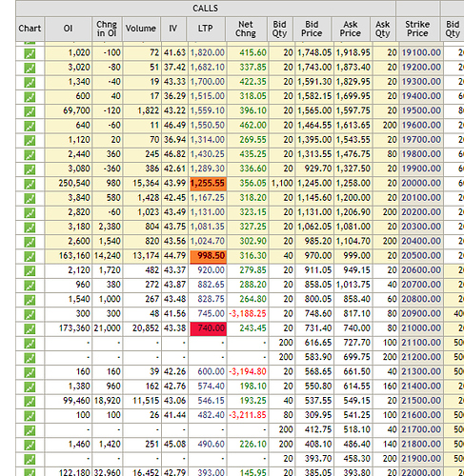
Task: Open chart icon for strike 20500.00
Action: pos(30,256)
